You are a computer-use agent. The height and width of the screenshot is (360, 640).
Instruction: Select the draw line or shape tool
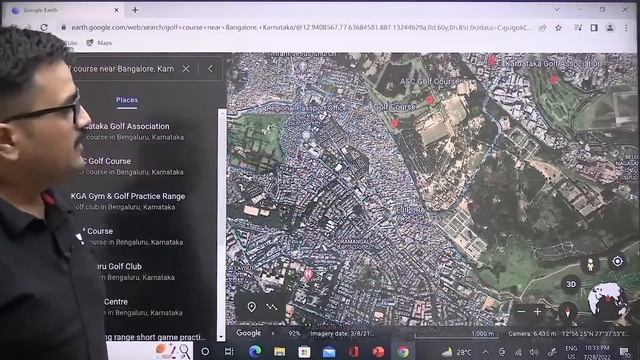[x=271, y=307]
